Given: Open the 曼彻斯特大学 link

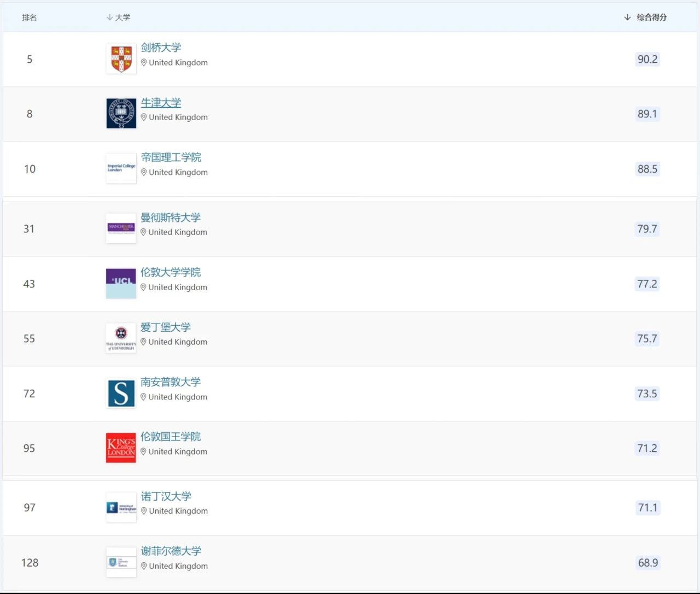Looking at the screenshot, I should [171, 217].
